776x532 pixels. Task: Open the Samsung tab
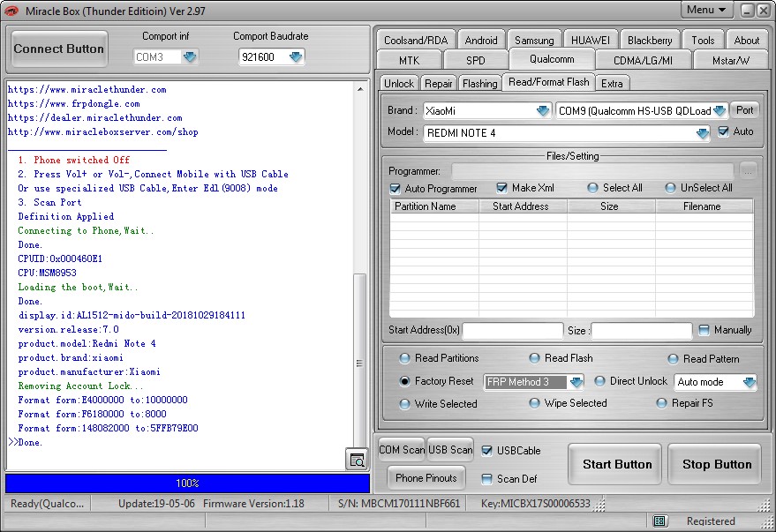coord(534,40)
